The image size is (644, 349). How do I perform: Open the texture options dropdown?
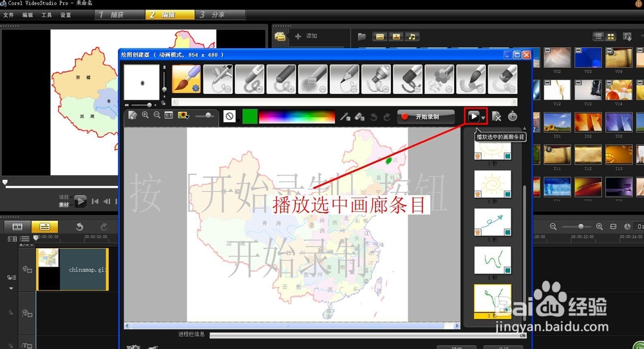pos(230,117)
